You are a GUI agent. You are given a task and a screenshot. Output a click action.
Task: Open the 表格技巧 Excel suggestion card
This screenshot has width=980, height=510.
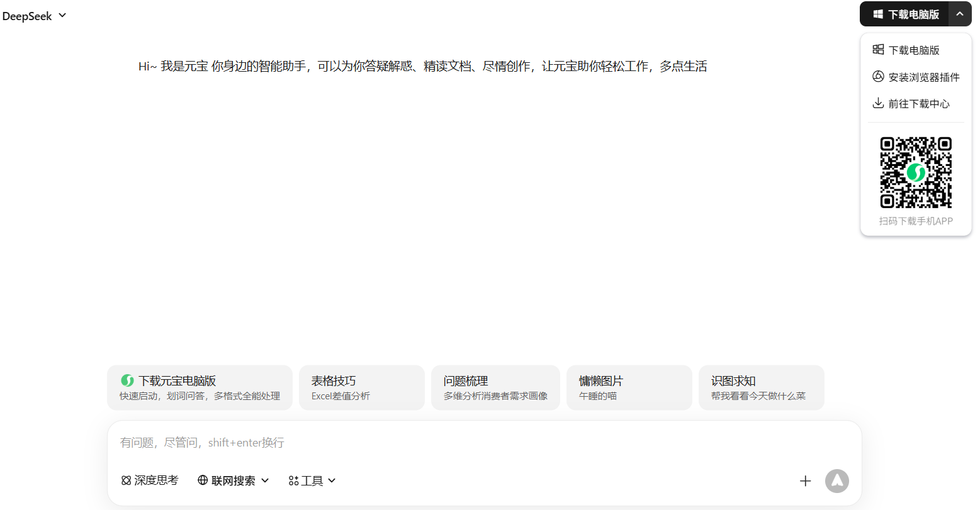[361, 387]
